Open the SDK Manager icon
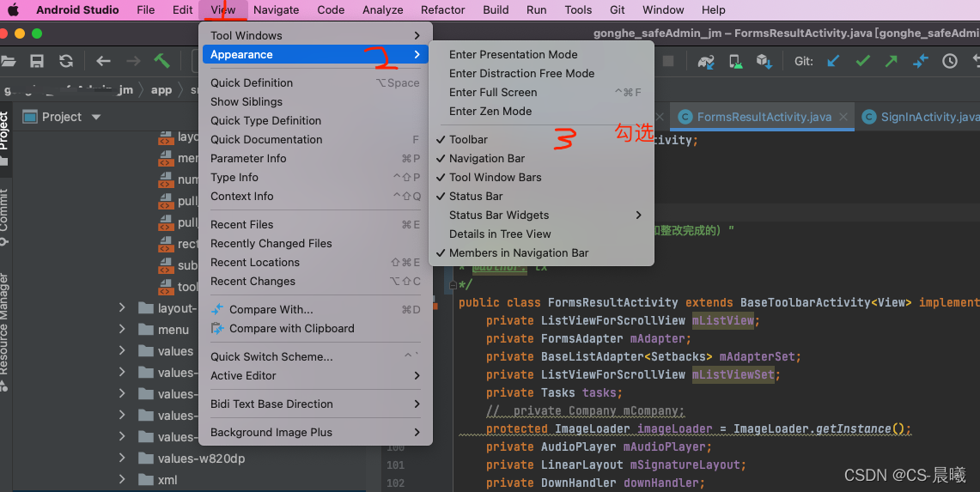The image size is (980, 492). pos(764,61)
